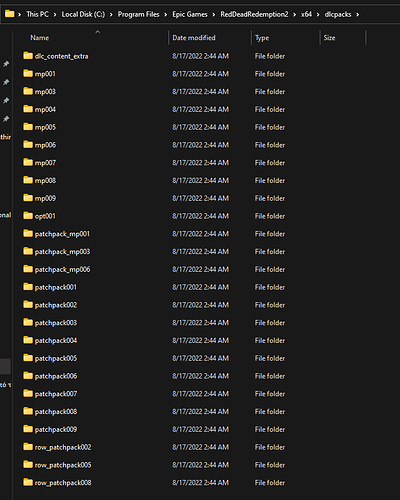
Task: Open the chevron after This PC breadcrumb
Action: tap(55, 15)
